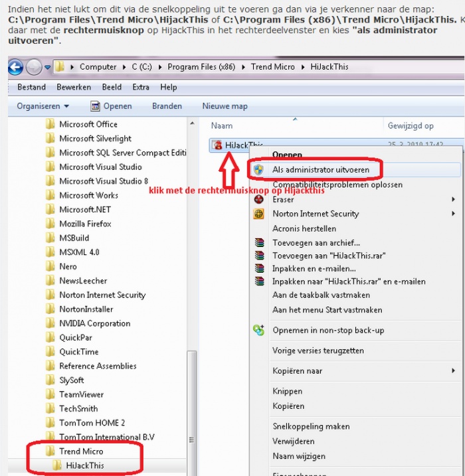Choose Naam wijzigen
The height and width of the screenshot is (476, 465).
tap(299, 456)
